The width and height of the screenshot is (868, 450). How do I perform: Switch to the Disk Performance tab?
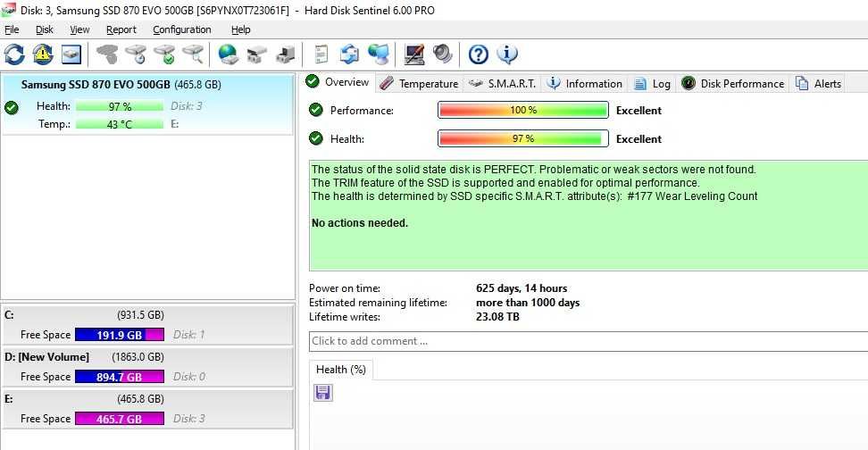point(733,84)
